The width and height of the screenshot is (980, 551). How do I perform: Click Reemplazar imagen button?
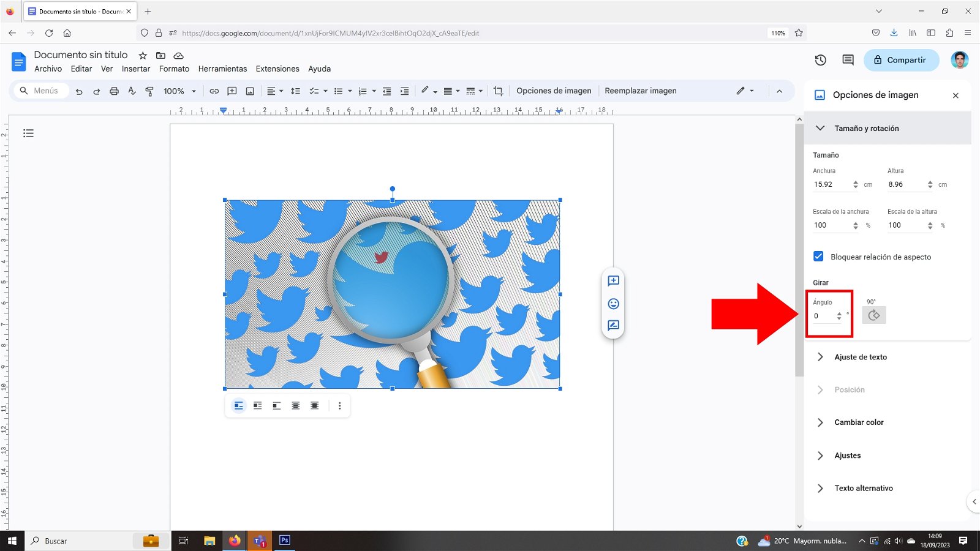[641, 91]
